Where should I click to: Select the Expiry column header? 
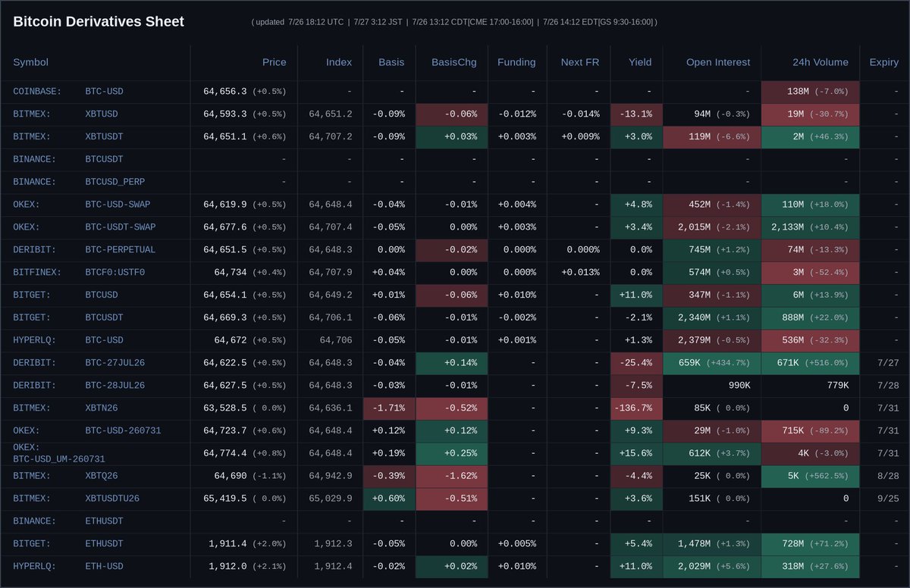pyautogui.click(x=884, y=62)
